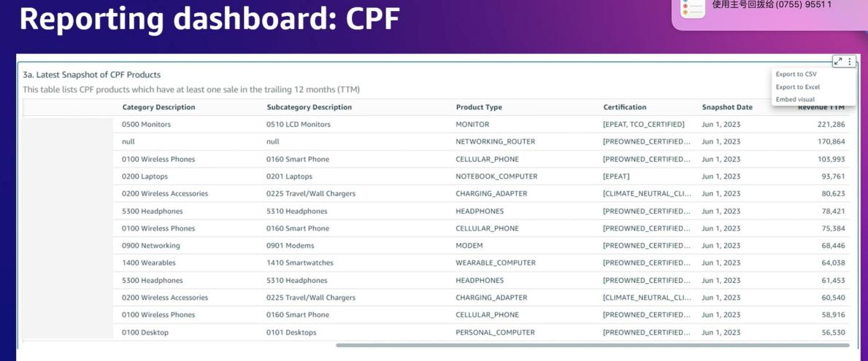868x361 pixels.
Task: Click the Certification column header
Action: pos(624,107)
